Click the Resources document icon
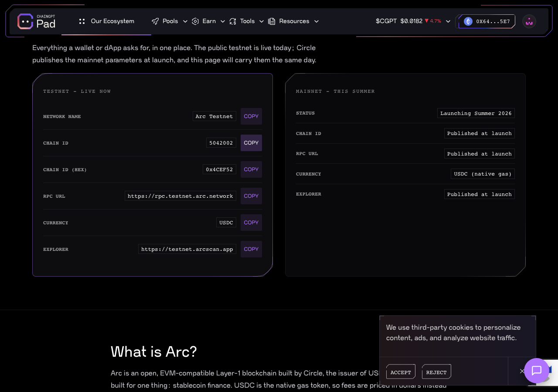558x392 pixels. tap(272, 21)
